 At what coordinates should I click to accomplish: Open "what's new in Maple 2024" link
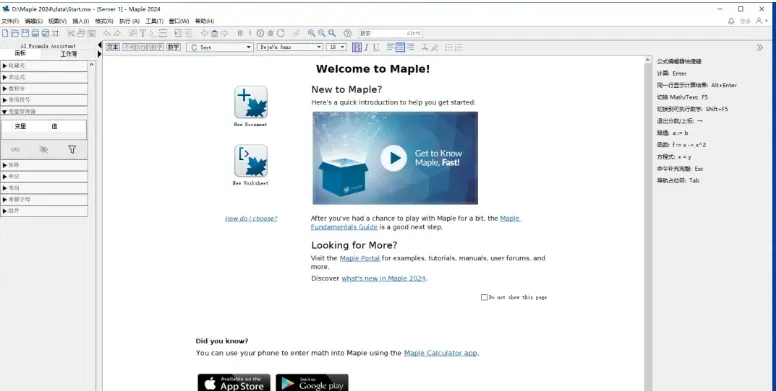[384, 278]
